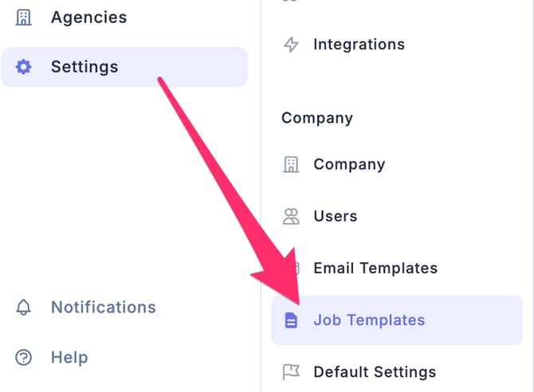
Task: Click the people icon beside Users
Action: [x=292, y=216]
